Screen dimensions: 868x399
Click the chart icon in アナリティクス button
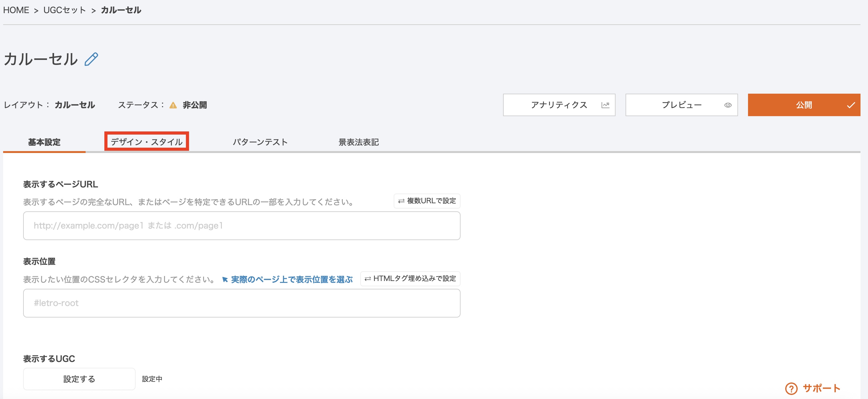[x=605, y=105]
